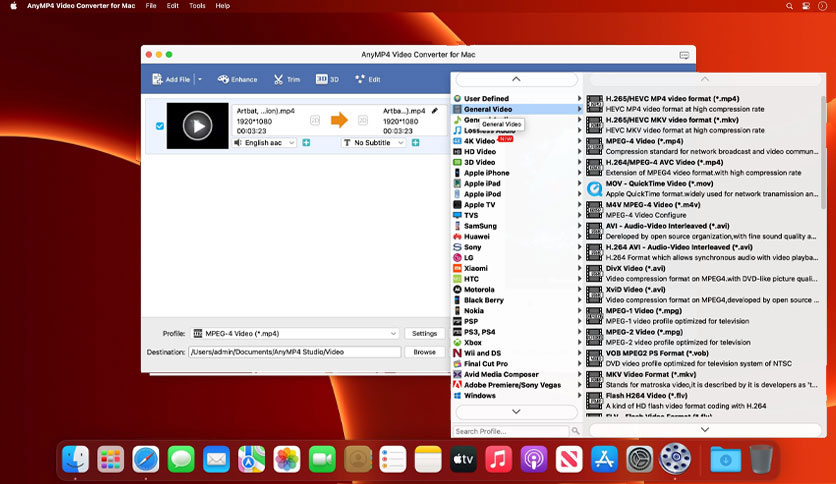The image size is (836, 484).
Task: Click the Search Profile input field
Action: pyautogui.click(x=511, y=431)
